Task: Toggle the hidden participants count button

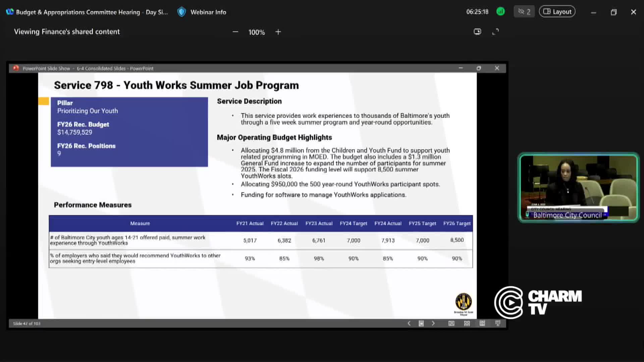Action: 524,12
